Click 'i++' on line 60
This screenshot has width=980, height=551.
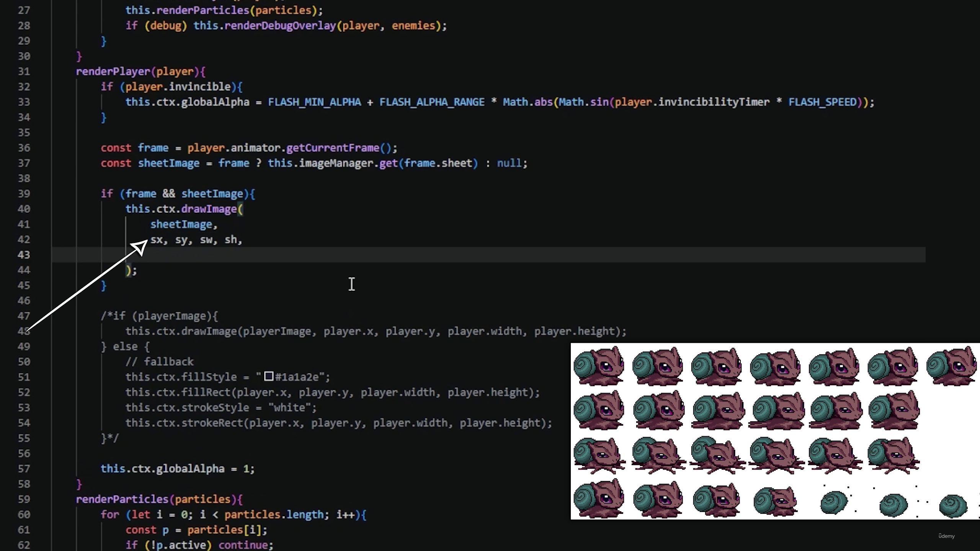click(345, 515)
